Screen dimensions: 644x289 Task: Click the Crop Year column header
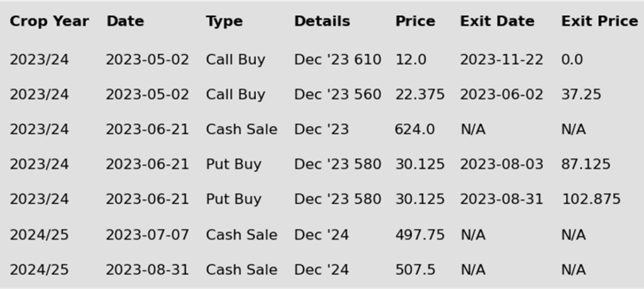pyautogui.click(x=49, y=21)
